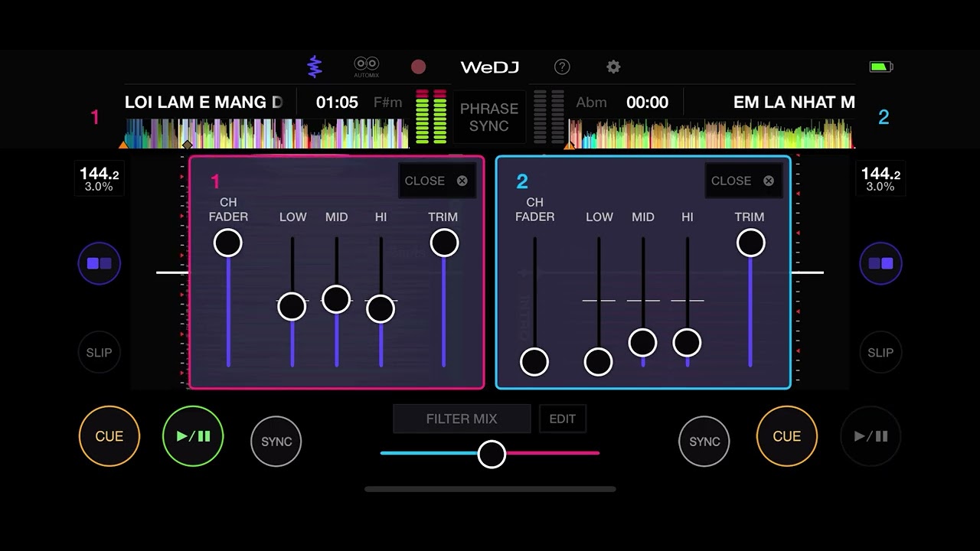Toggle Phrase Sync

point(489,117)
